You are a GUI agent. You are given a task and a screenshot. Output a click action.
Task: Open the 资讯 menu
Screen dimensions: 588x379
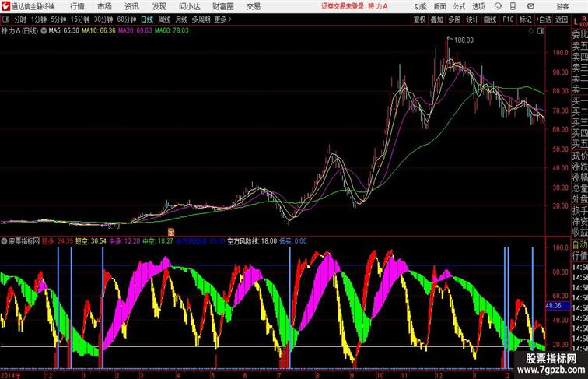pos(131,6)
